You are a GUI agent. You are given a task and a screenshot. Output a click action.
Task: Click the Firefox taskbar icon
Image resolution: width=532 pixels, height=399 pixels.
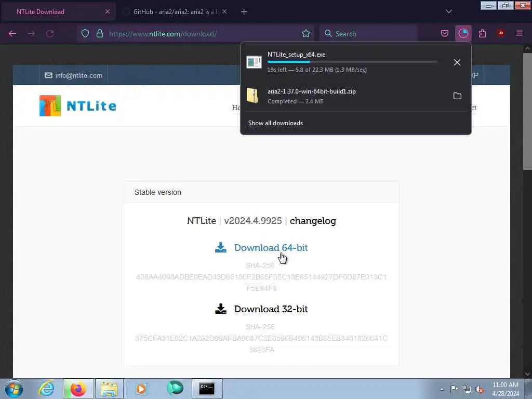[78, 389]
